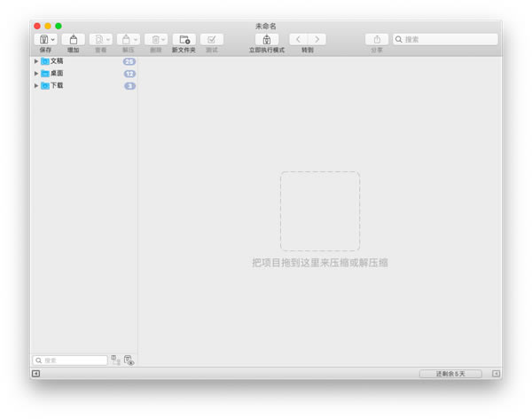
Task: Click the sidebar bottom search field
Action: tap(70, 360)
